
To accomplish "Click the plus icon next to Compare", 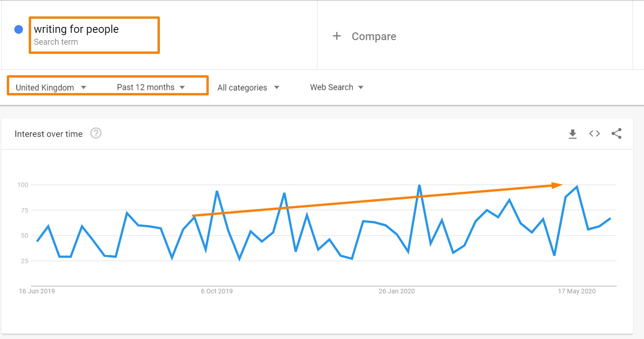I will (337, 36).
